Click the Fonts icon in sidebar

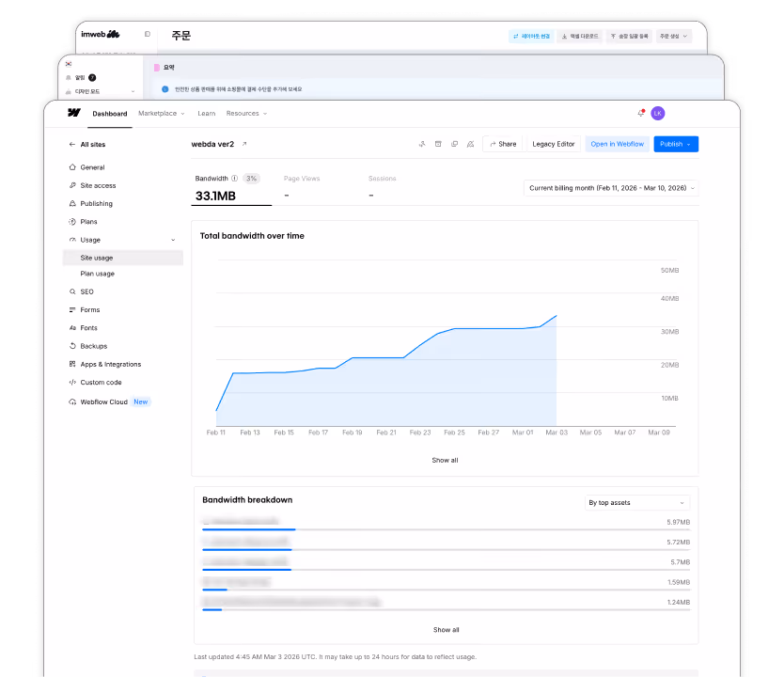pyautogui.click(x=72, y=328)
